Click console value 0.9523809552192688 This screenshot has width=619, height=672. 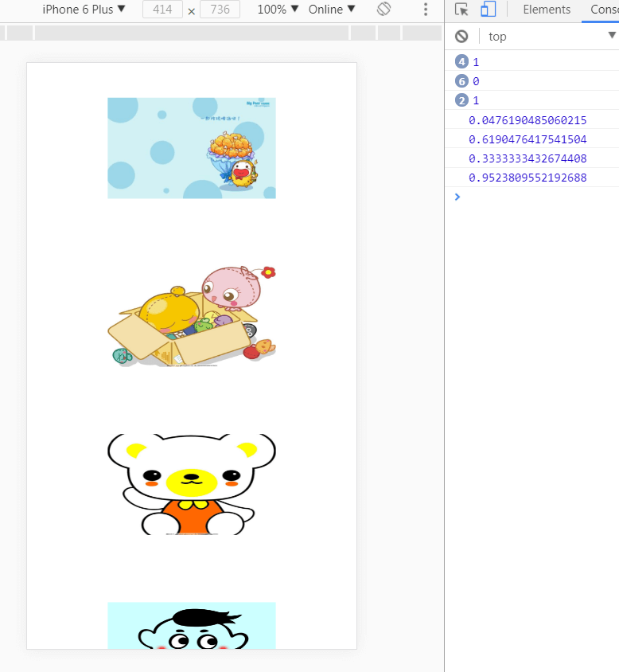point(528,178)
